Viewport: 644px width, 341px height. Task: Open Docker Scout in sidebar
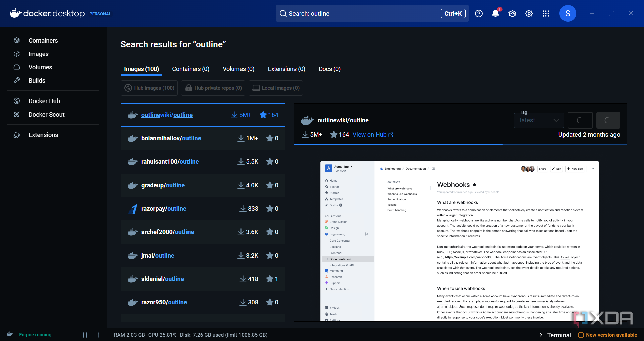point(46,114)
